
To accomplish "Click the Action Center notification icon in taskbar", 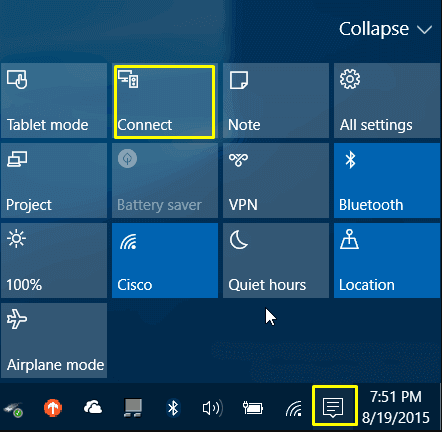I will (333, 407).
